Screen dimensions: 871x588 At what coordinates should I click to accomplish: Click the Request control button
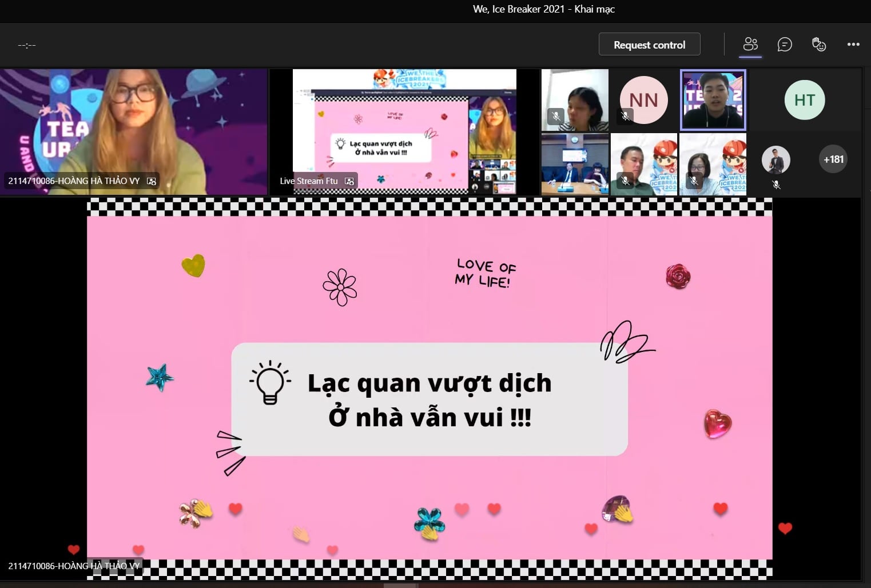tap(649, 45)
